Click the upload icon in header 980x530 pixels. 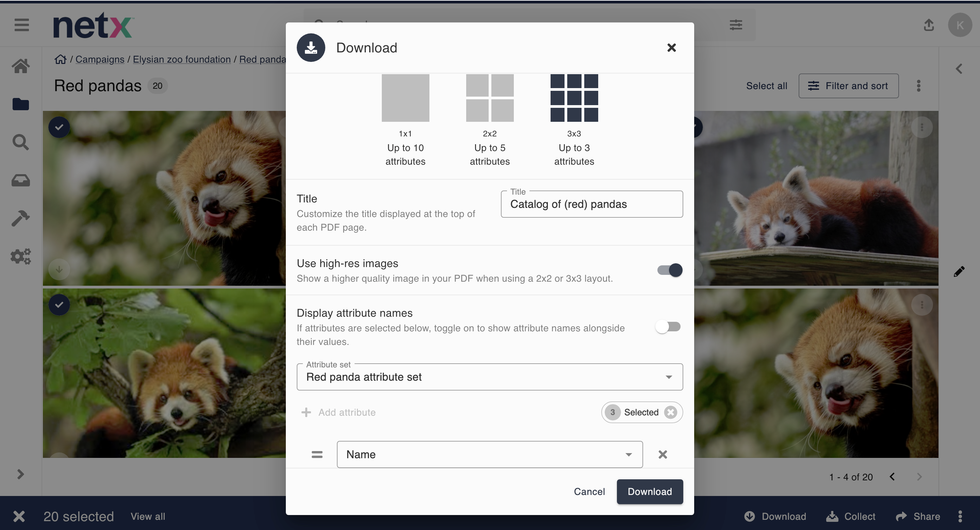point(929,25)
